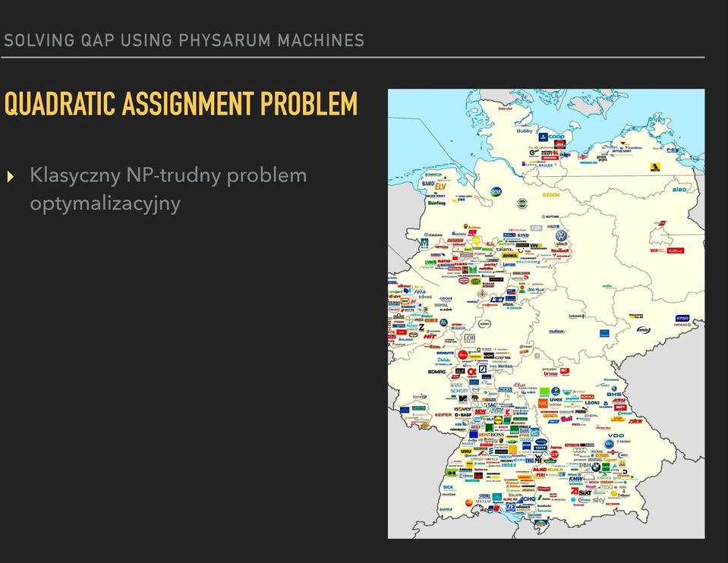The image size is (728, 563).
Task: Select the red HIT logo
Action: tap(429, 336)
